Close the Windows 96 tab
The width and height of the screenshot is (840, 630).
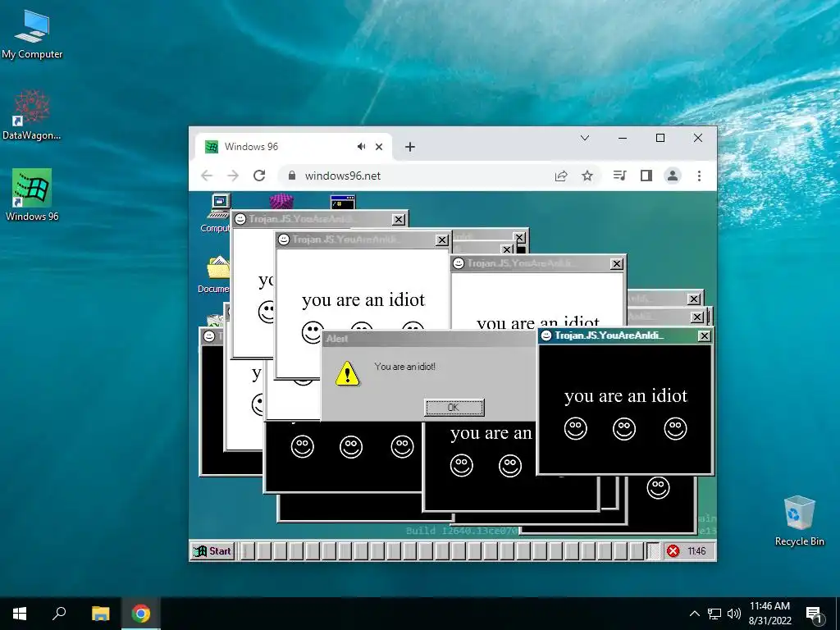(x=379, y=147)
